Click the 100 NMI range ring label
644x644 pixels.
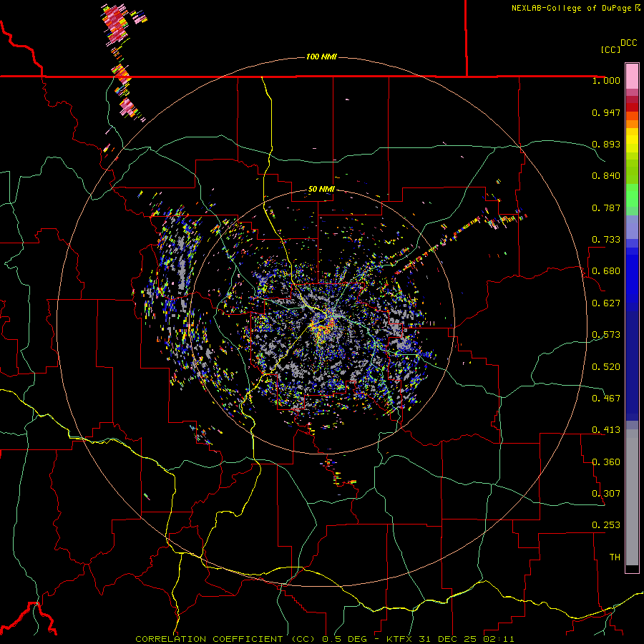321,57
